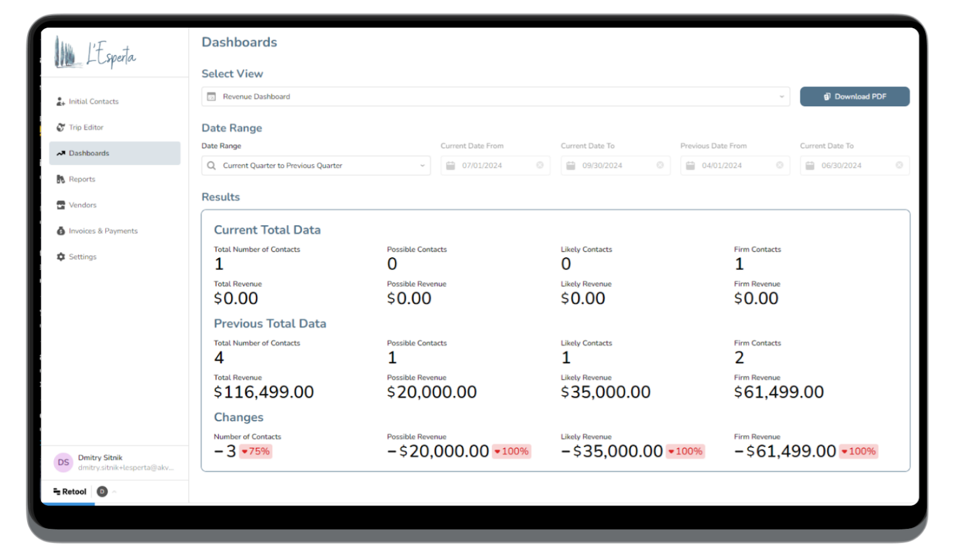Screen dimensions: 961x560
Task: Click the Current Date From input
Action: pos(495,166)
